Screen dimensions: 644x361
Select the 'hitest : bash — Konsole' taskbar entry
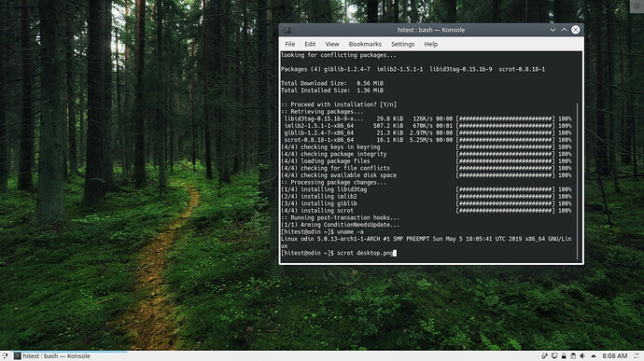pos(70,355)
